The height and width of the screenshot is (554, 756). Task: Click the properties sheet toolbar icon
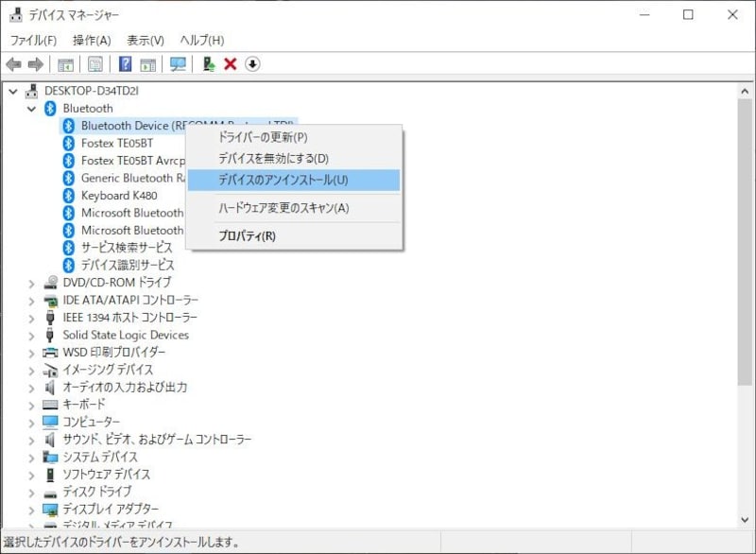tap(95, 64)
